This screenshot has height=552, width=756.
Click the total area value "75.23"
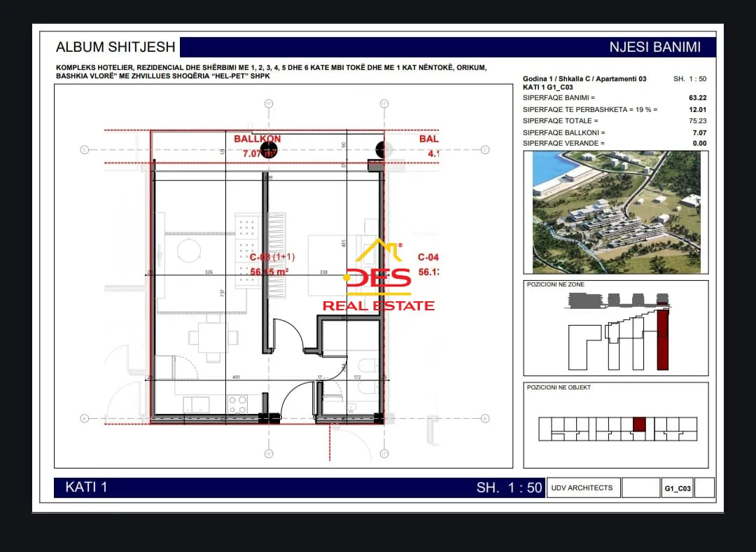point(698,120)
